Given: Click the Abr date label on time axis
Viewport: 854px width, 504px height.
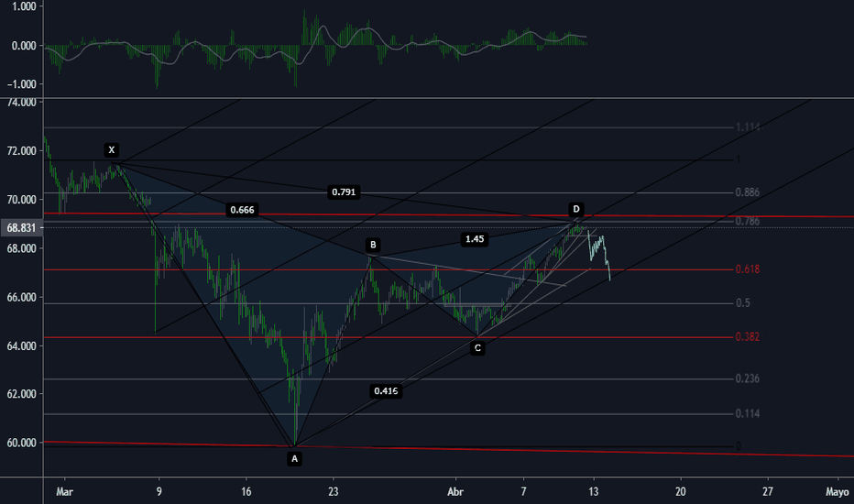Looking at the screenshot, I should coord(455,491).
